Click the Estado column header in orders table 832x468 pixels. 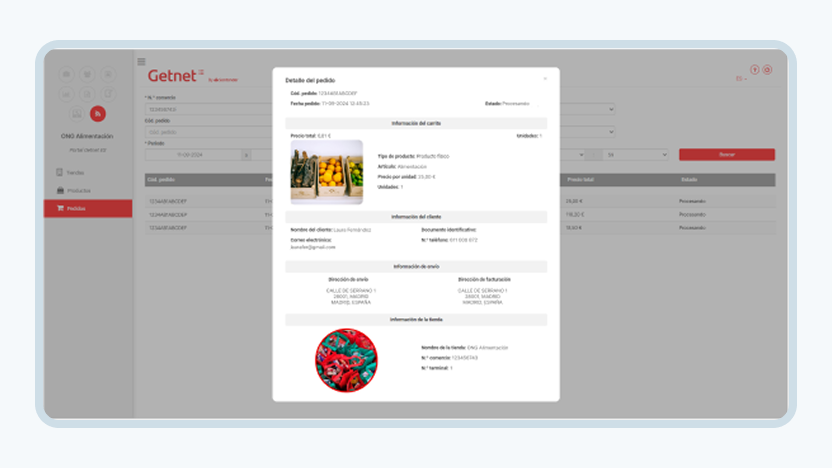pos(689,180)
